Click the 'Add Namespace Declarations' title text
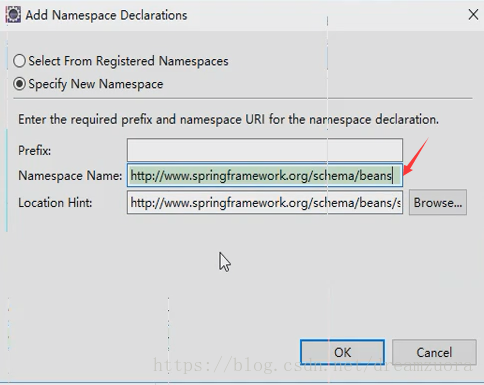The image size is (484, 385). (x=106, y=15)
